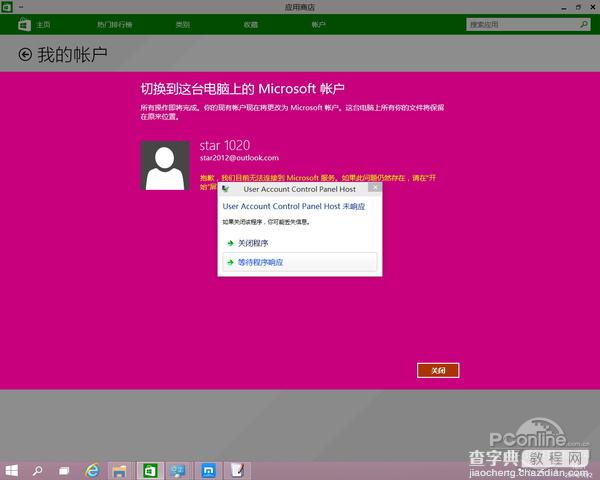
Task: Open the Windows Start button
Action: tap(11, 470)
